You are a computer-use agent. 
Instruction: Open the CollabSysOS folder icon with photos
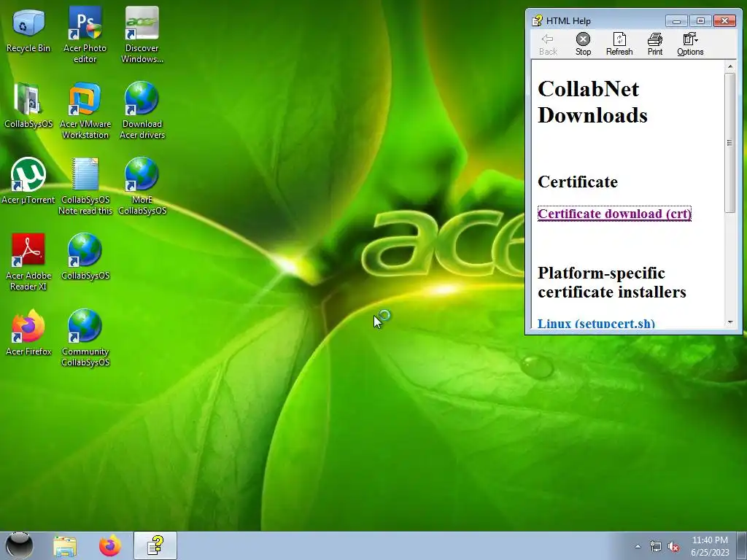click(x=28, y=106)
